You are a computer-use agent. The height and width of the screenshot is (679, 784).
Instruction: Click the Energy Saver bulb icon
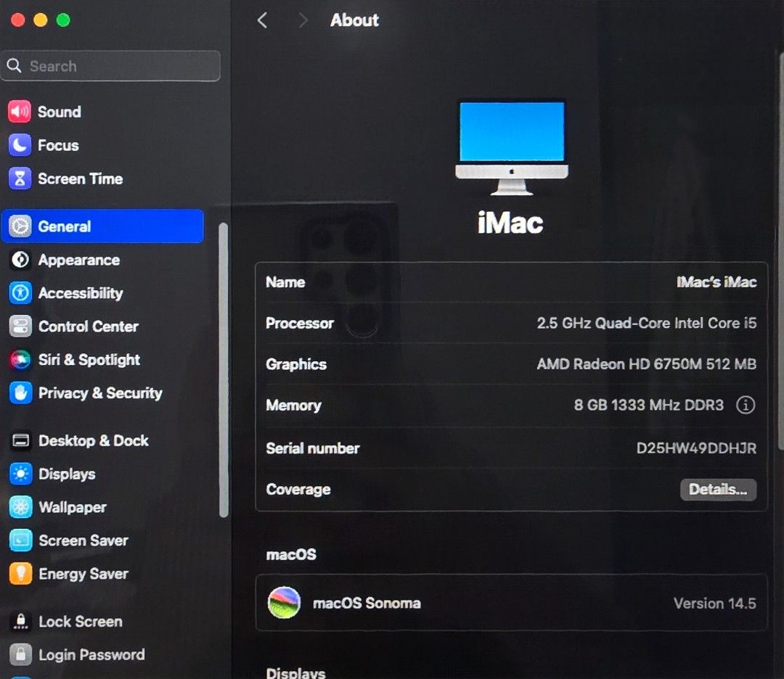pos(20,574)
